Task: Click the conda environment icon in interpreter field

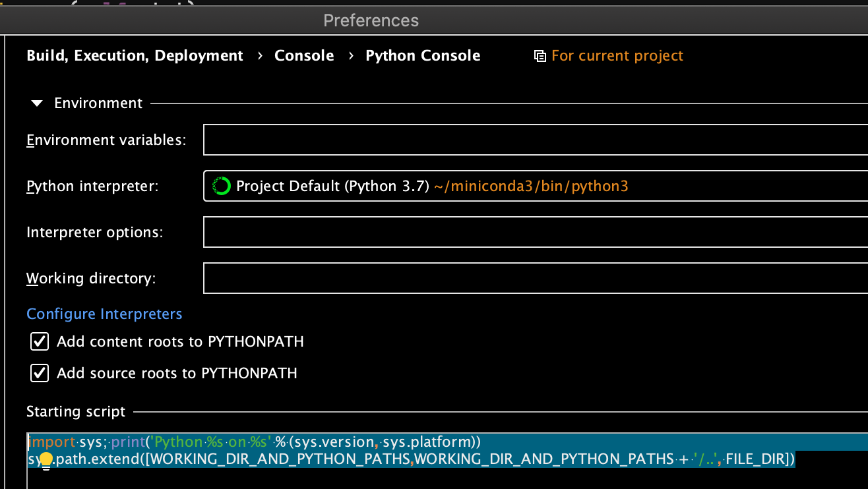Action: tap(220, 186)
